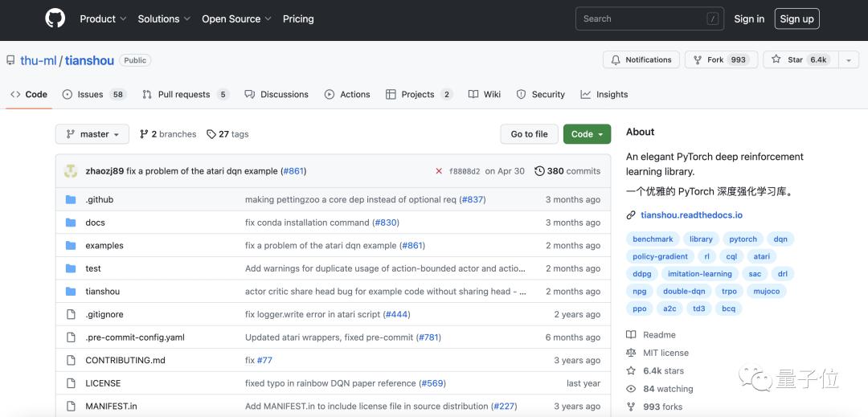Viewport: 868px width, 417px height.
Task: Open the green Code dropdown
Action: [x=587, y=134]
